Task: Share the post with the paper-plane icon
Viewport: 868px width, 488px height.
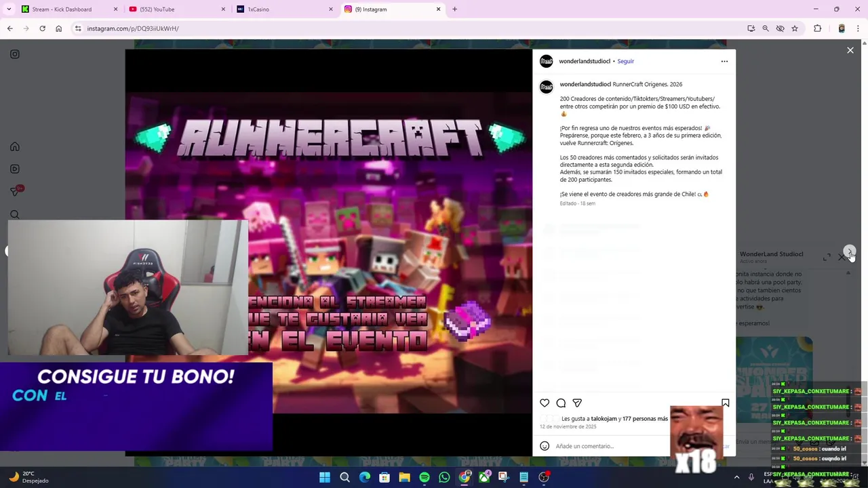Action: [x=577, y=403]
